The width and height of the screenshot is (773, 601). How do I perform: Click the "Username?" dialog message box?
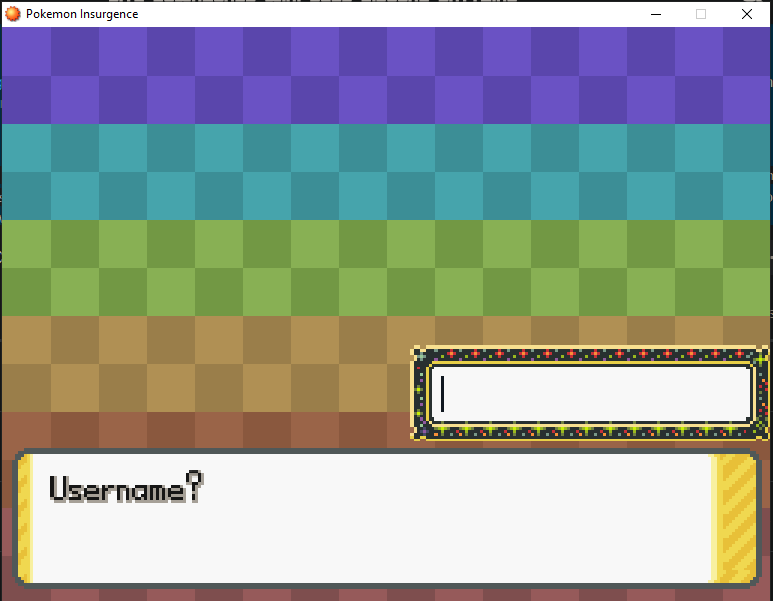coord(386,518)
